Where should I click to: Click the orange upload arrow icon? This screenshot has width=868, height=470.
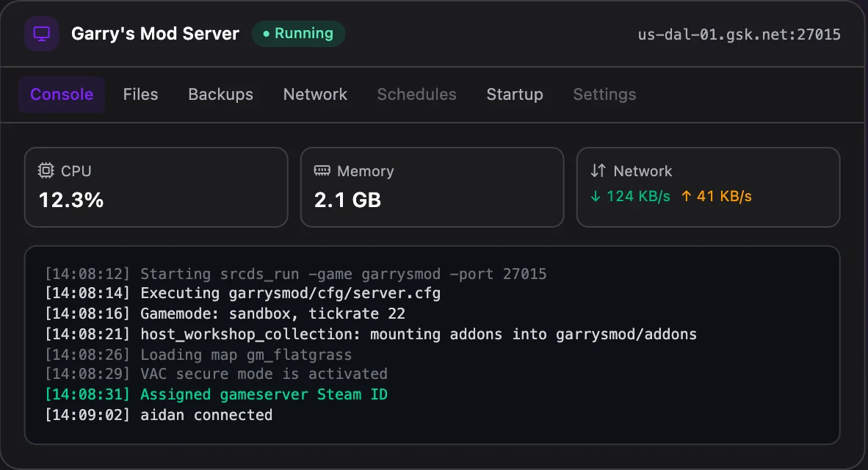click(x=687, y=196)
